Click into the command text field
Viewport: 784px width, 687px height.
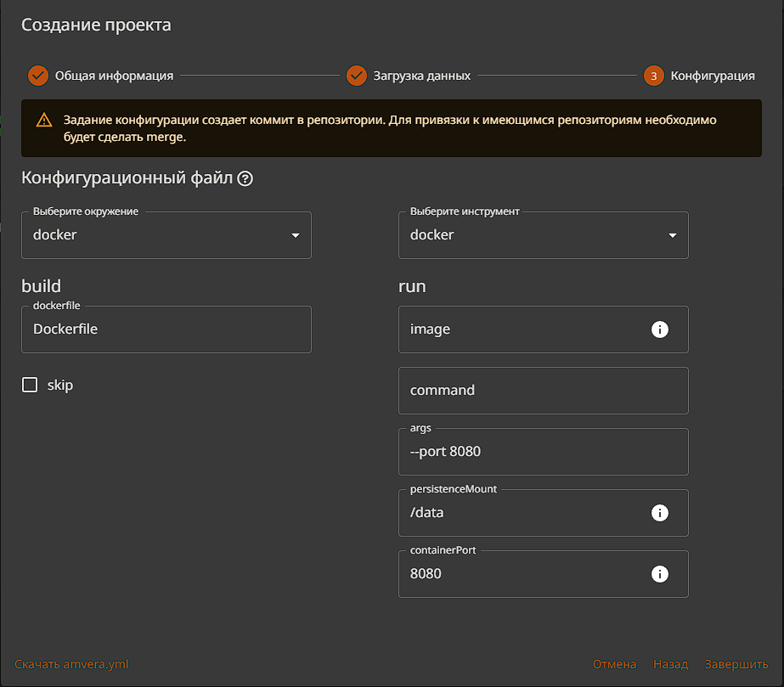coord(543,391)
